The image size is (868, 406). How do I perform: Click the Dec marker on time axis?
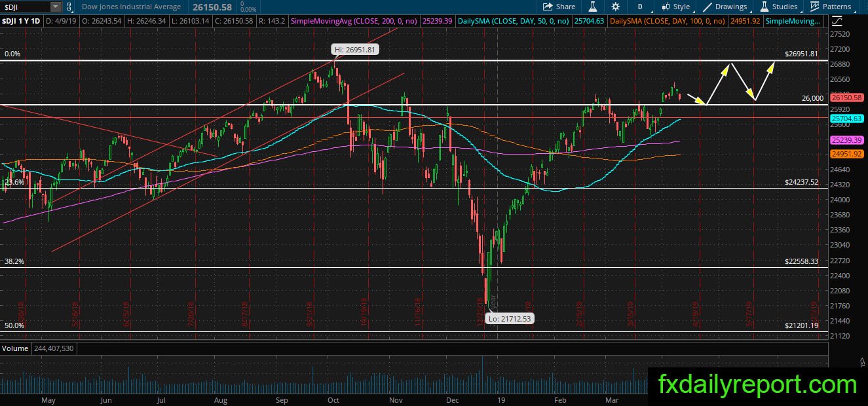coord(452,399)
